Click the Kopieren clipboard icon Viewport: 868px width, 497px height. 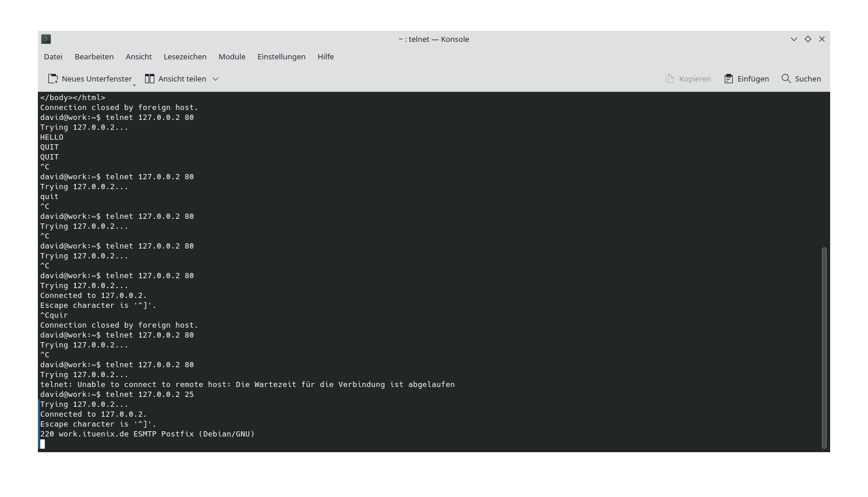click(x=669, y=79)
